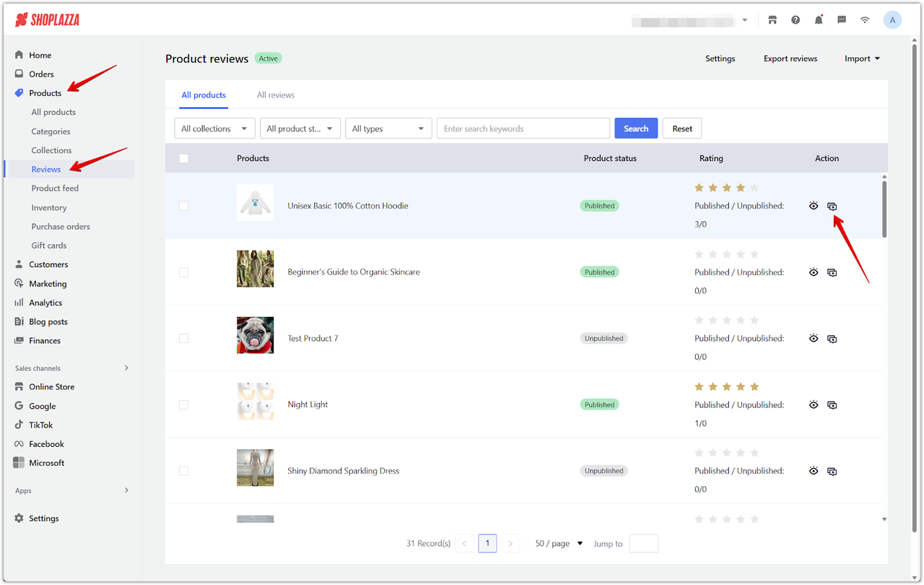The width and height of the screenshot is (924, 585).
Task: Toggle the select-all checkbox in table header
Action: [183, 158]
